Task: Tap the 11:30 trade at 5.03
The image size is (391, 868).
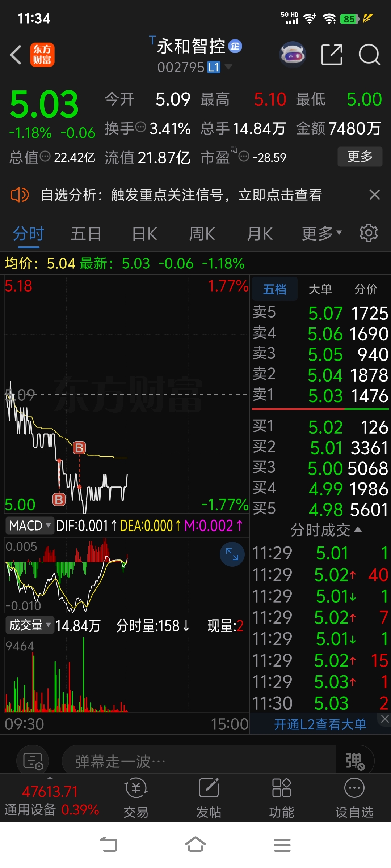Action: (x=320, y=703)
